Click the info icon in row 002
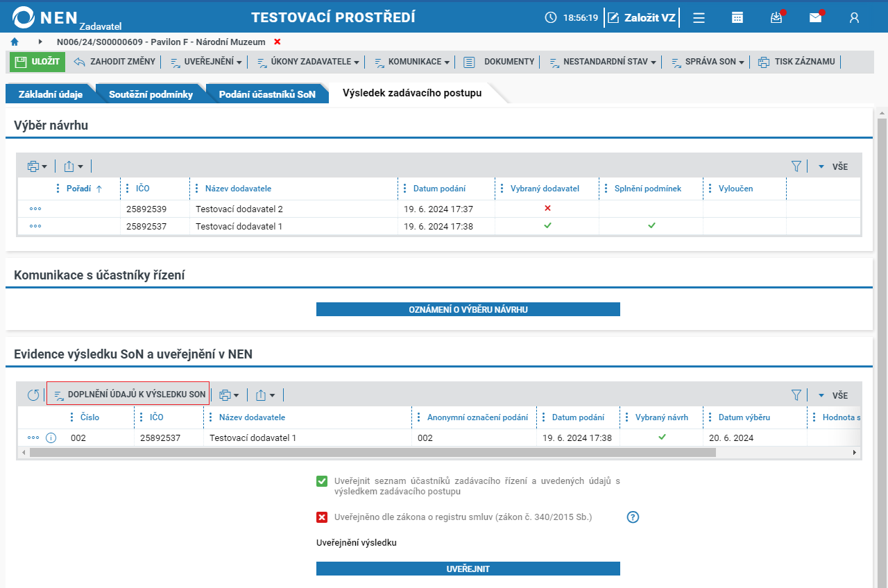The image size is (888, 588). (x=51, y=438)
